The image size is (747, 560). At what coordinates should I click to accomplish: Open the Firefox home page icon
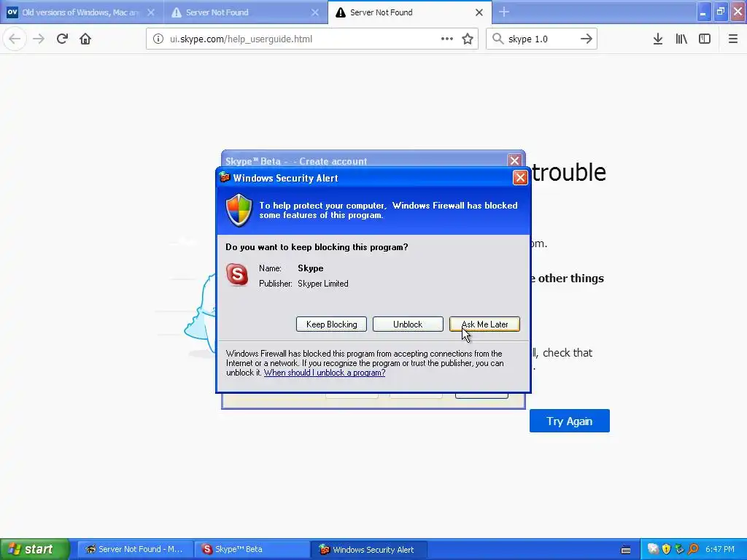click(85, 39)
